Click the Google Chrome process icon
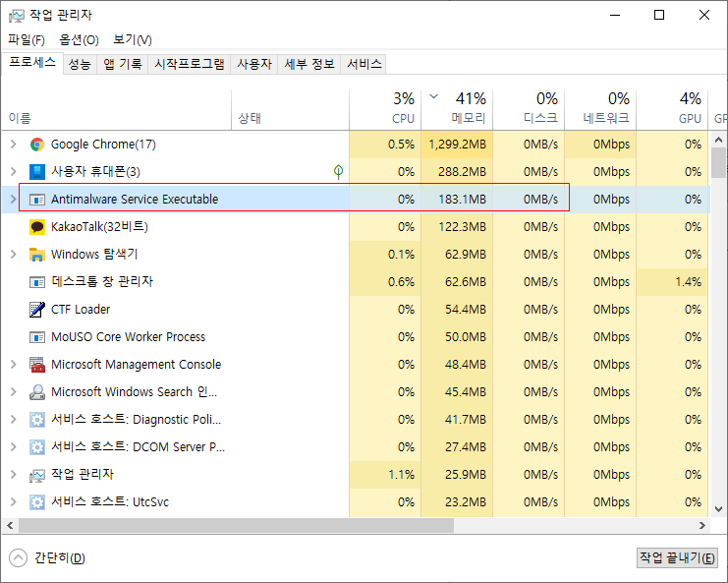This screenshot has width=728, height=583. [37, 145]
